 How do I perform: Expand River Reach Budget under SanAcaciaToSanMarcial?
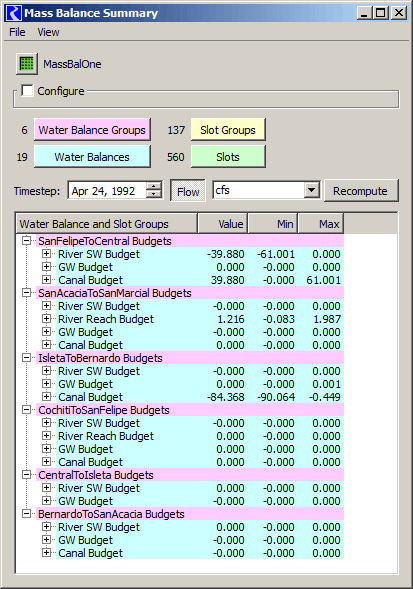tap(46, 319)
